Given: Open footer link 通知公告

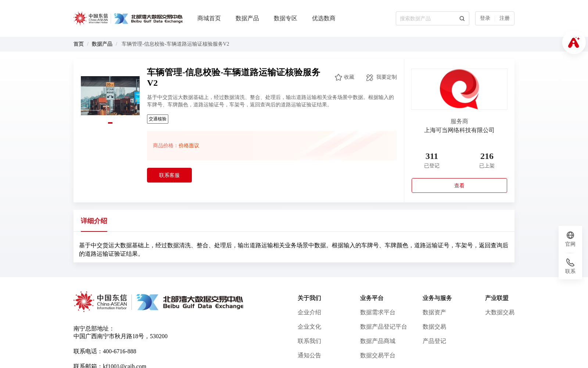Looking at the screenshot, I should (x=309, y=355).
